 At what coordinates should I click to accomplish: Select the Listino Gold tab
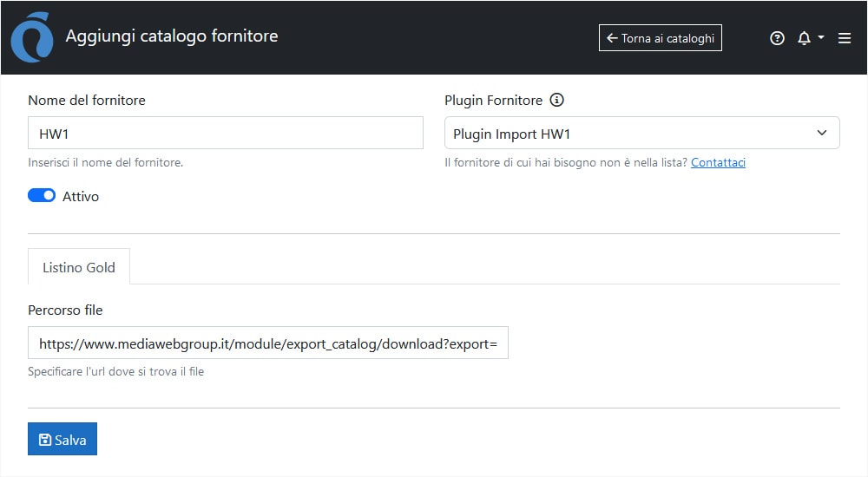point(79,267)
